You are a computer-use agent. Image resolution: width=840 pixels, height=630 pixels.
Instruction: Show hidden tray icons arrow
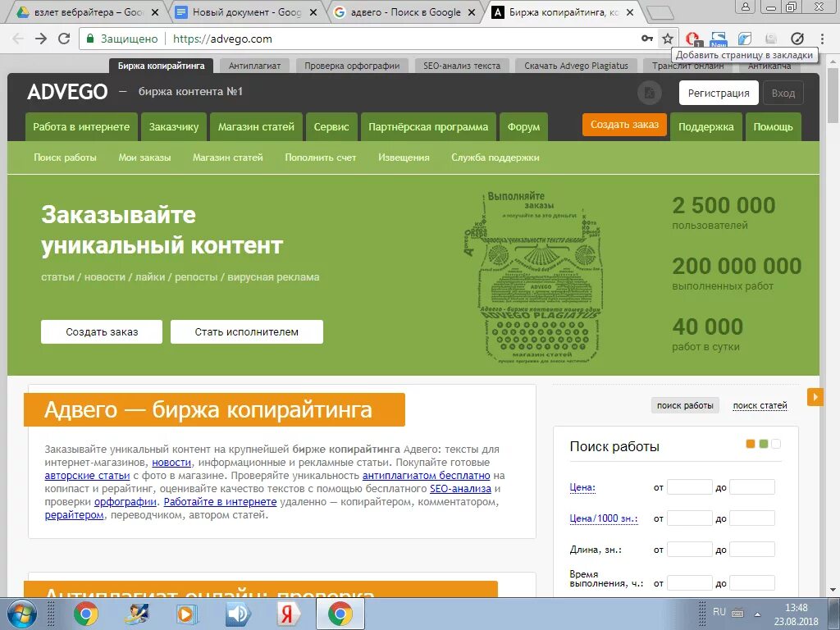point(757,614)
